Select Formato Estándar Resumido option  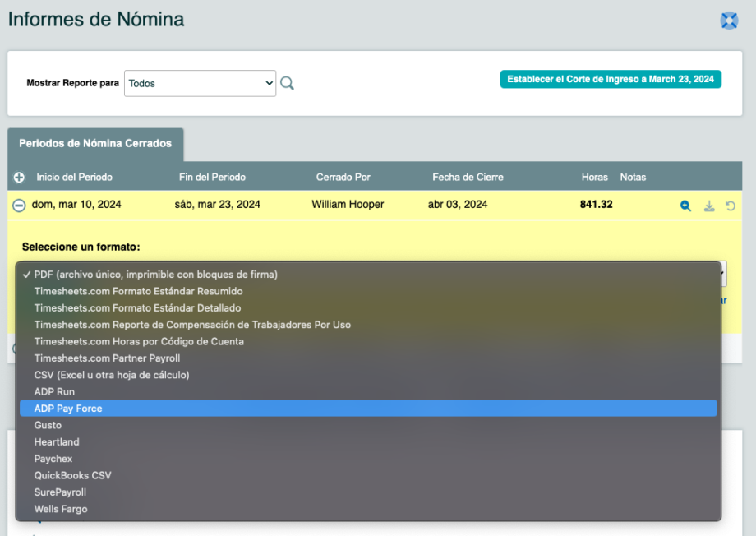368,291
